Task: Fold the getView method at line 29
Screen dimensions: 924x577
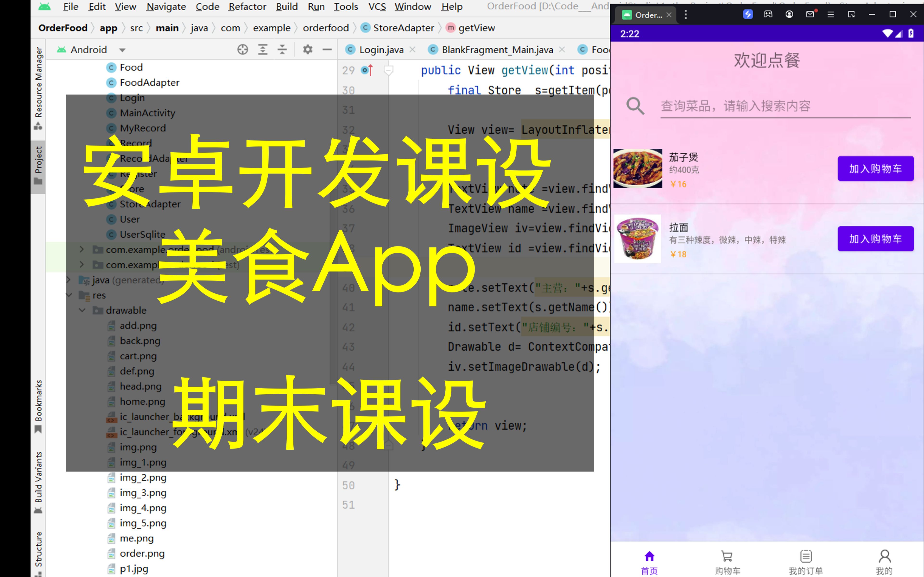Action: pyautogui.click(x=388, y=71)
